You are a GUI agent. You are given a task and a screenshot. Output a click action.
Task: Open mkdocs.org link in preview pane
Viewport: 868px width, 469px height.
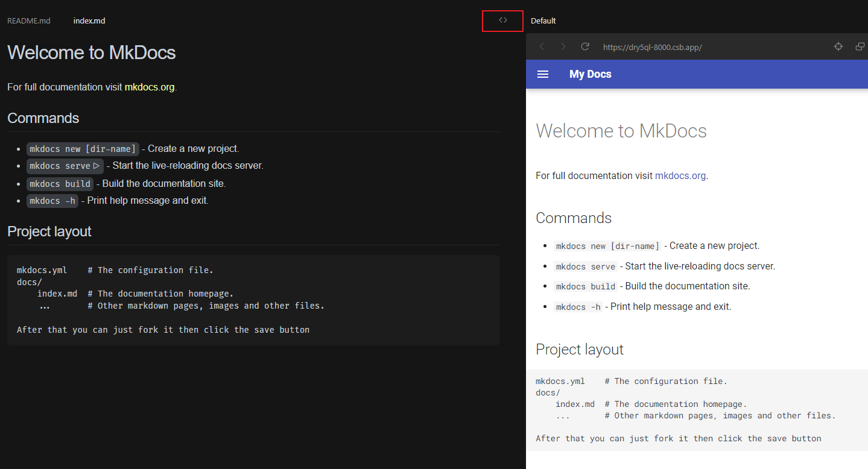(x=680, y=176)
